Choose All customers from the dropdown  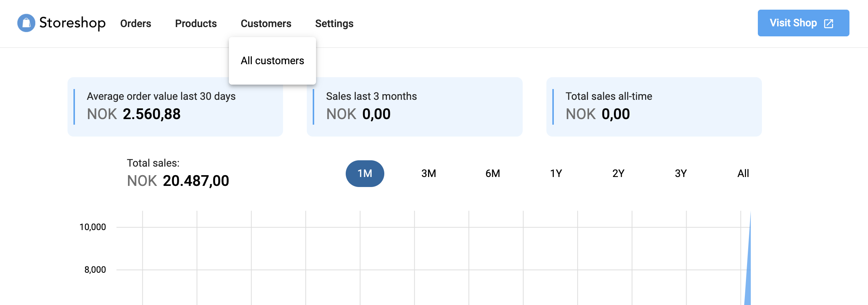click(x=272, y=60)
